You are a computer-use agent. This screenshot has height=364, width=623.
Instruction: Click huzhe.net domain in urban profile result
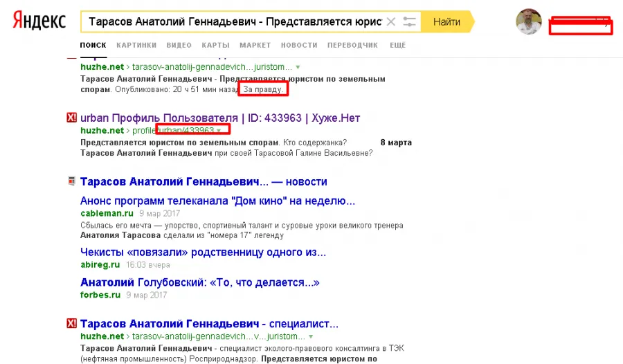pos(102,130)
